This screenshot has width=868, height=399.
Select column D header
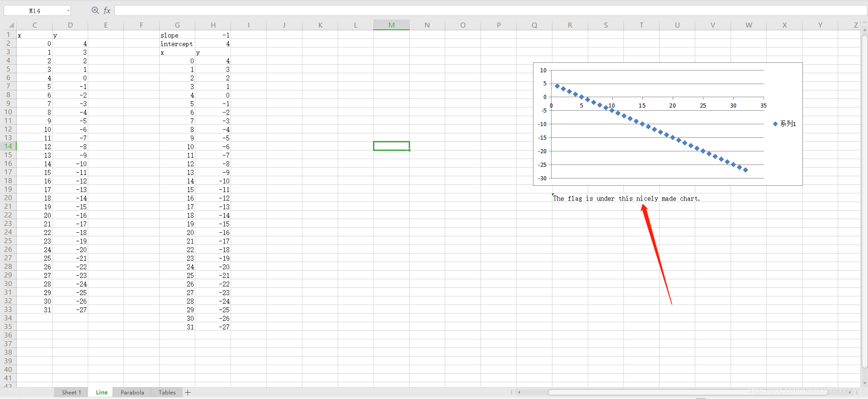70,25
